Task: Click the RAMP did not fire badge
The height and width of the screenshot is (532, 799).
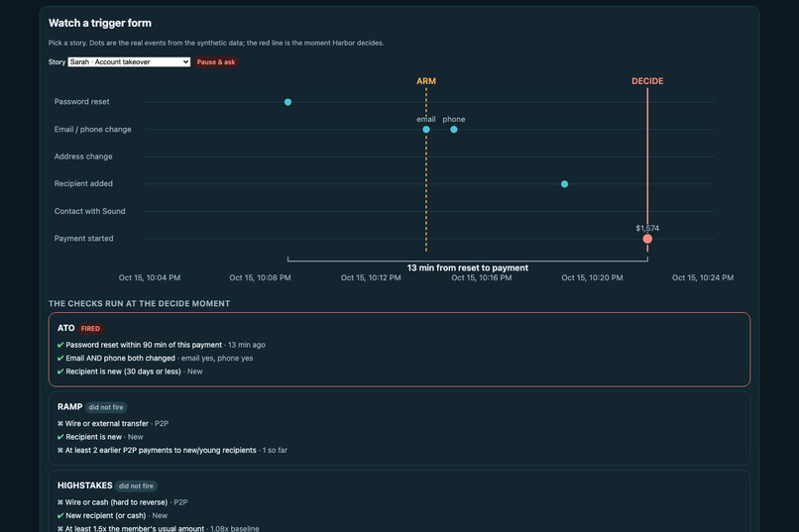Action: point(106,407)
